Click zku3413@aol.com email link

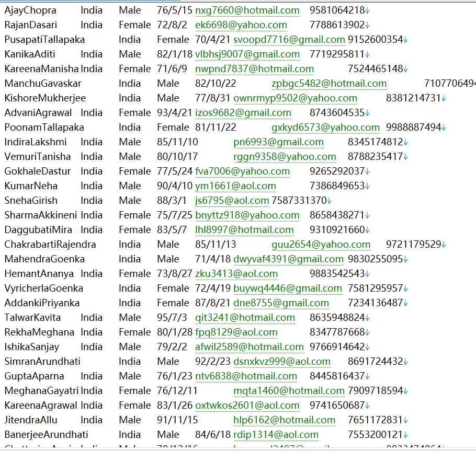236,273
